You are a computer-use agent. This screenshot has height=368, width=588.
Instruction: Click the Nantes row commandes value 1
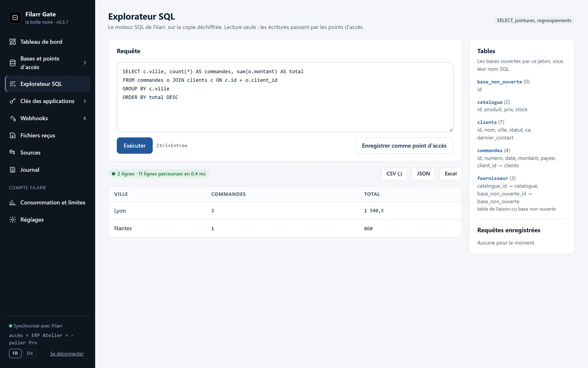point(213,229)
